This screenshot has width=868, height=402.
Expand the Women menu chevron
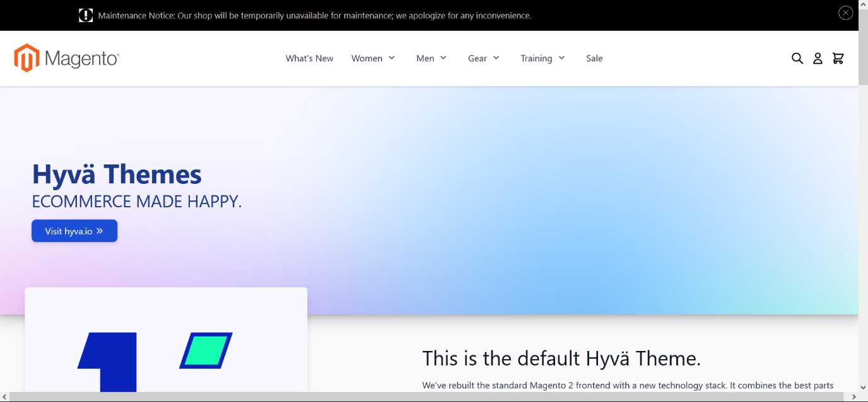tap(392, 58)
